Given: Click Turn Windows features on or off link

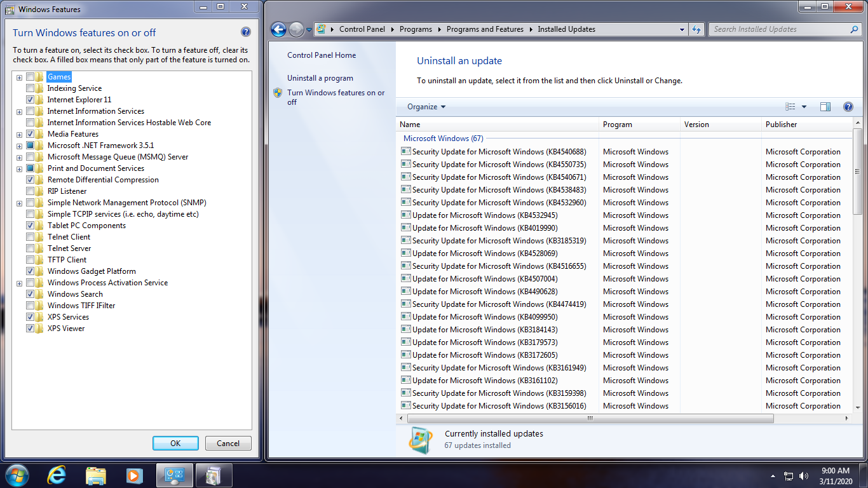Looking at the screenshot, I should 336,97.
